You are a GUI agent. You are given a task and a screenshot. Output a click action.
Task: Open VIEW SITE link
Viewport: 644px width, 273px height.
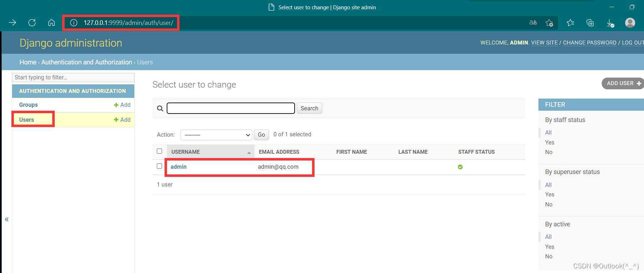pyautogui.click(x=544, y=43)
